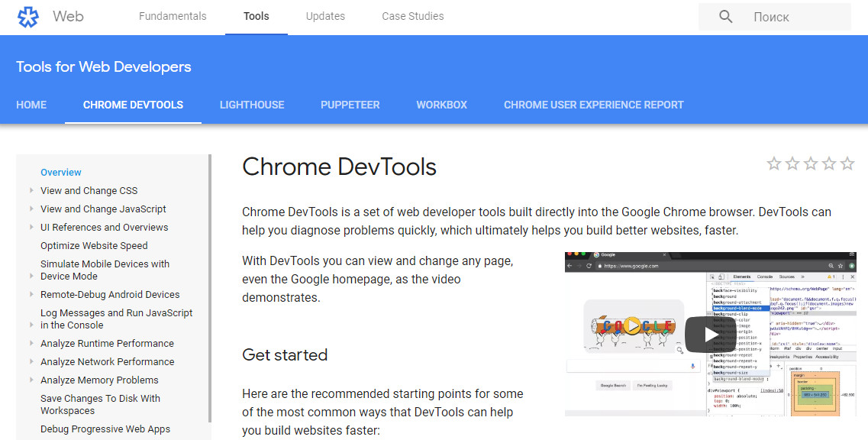The image size is (868, 440).
Task: Expand the Analyze Runtime Performance entry
Action: tap(107, 343)
